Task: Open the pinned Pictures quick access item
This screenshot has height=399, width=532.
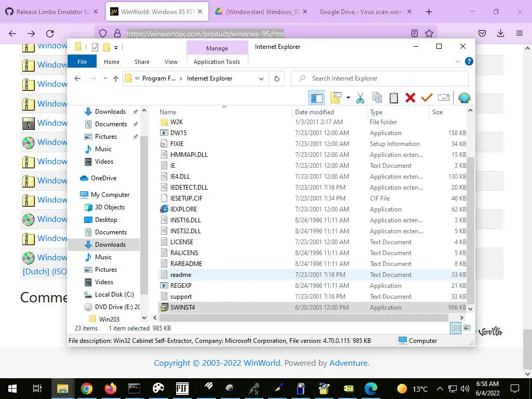Action: (106, 137)
